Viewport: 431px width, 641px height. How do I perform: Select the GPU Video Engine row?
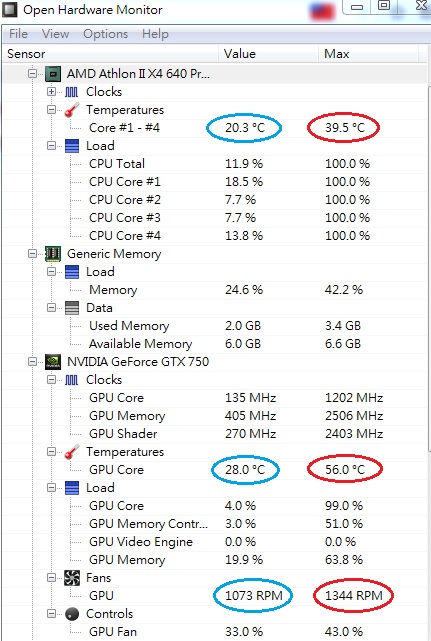coord(215,542)
